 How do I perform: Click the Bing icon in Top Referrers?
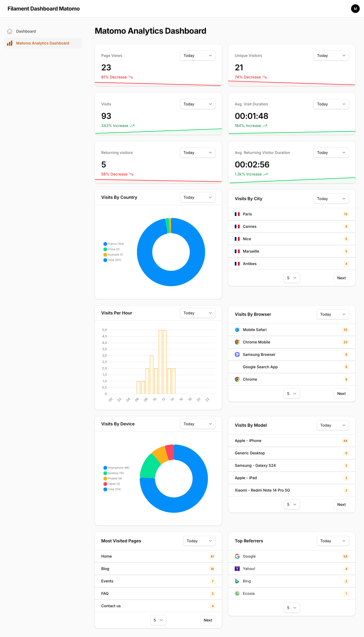coord(237,581)
